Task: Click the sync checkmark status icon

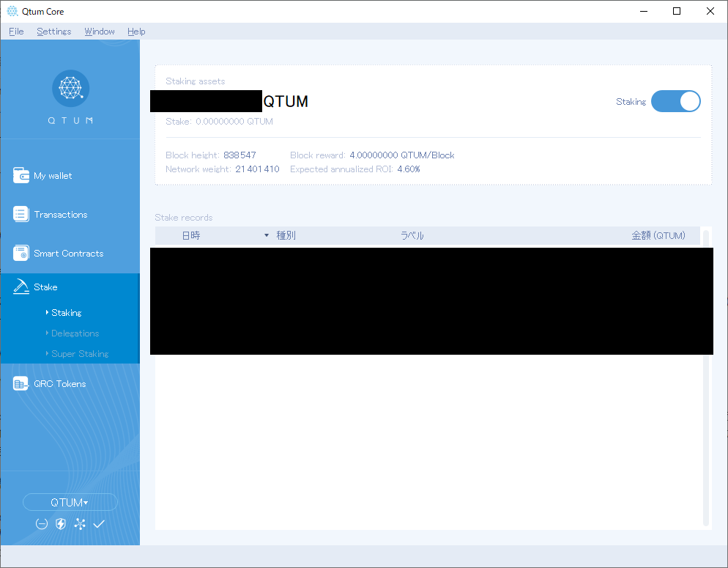Action: [99, 524]
